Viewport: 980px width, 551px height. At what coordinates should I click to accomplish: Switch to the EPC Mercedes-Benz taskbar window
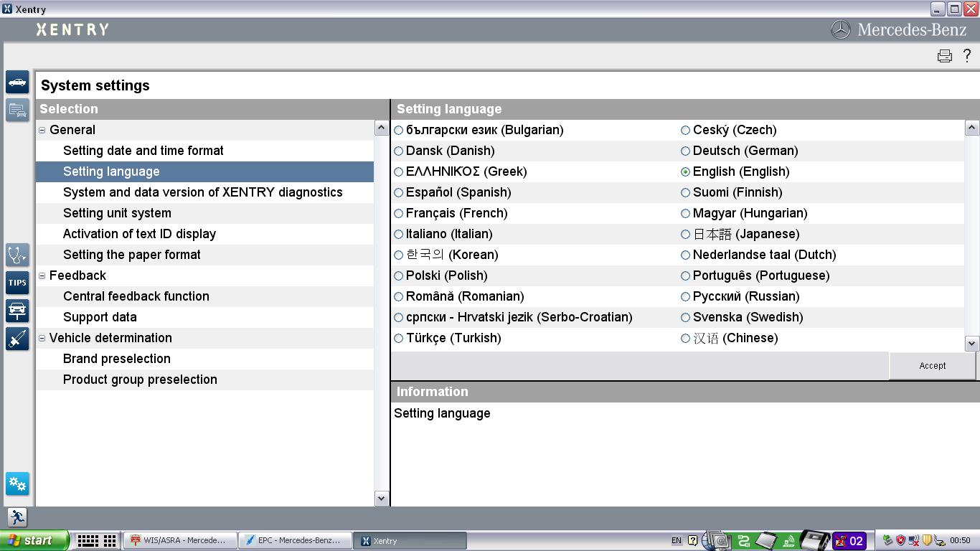[x=295, y=540]
